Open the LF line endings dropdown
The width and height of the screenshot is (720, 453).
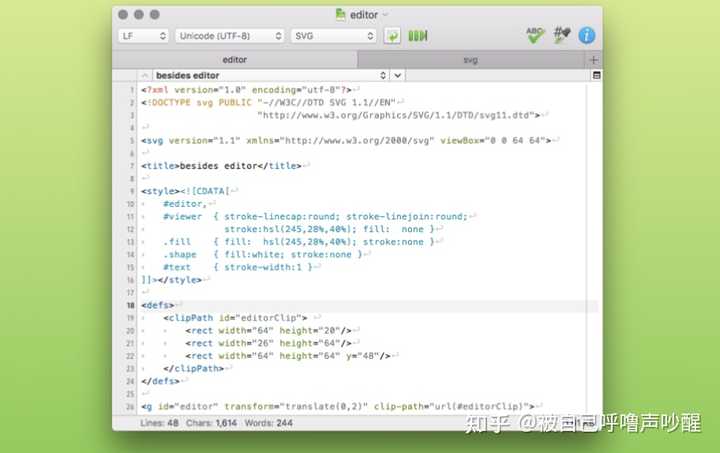pyautogui.click(x=143, y=36)
